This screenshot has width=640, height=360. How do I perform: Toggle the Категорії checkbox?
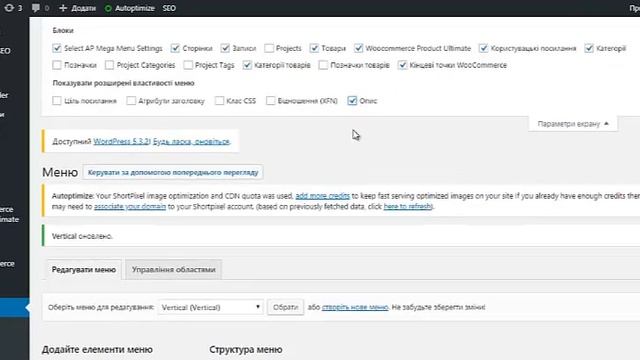tap(589, 48)
